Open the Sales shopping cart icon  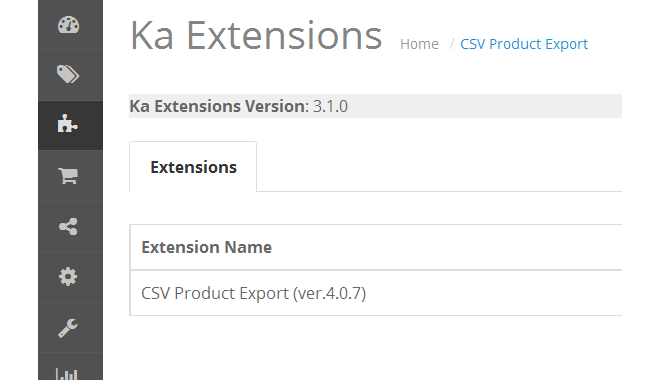click(68, 175)
